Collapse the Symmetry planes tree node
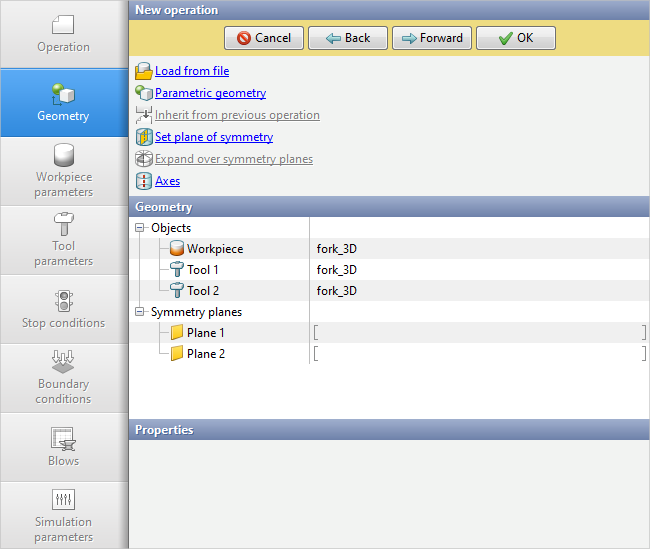Viewport: 650px width, 549px height. (x=140, y=312)
